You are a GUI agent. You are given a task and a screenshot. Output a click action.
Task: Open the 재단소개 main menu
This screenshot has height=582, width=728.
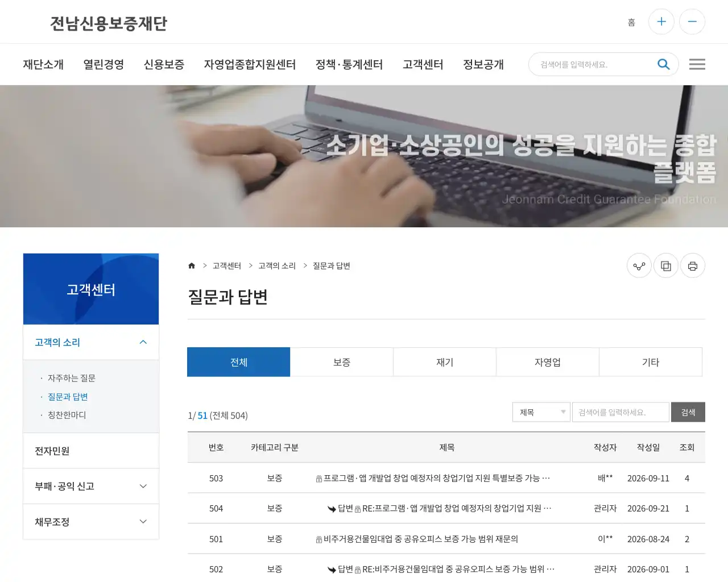tap(43, 64)
